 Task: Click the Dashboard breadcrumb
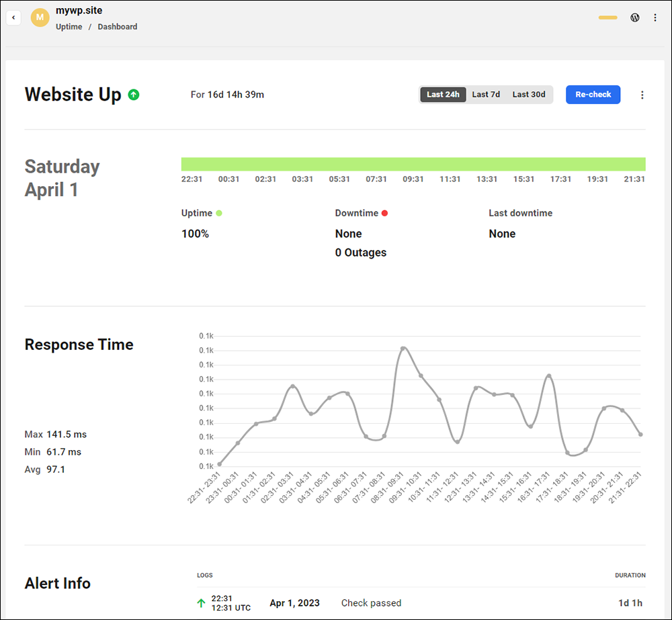pos(118,27)
